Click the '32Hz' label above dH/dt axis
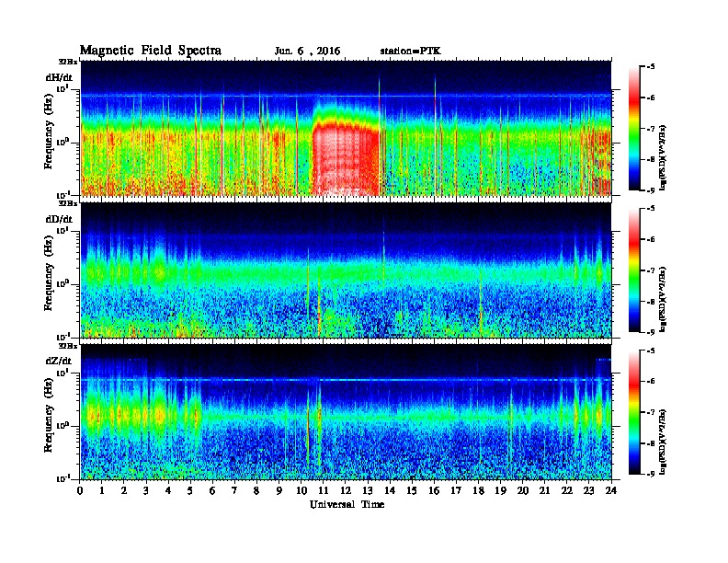Screen dimensions: 728x563 click(x=68, y=61)
